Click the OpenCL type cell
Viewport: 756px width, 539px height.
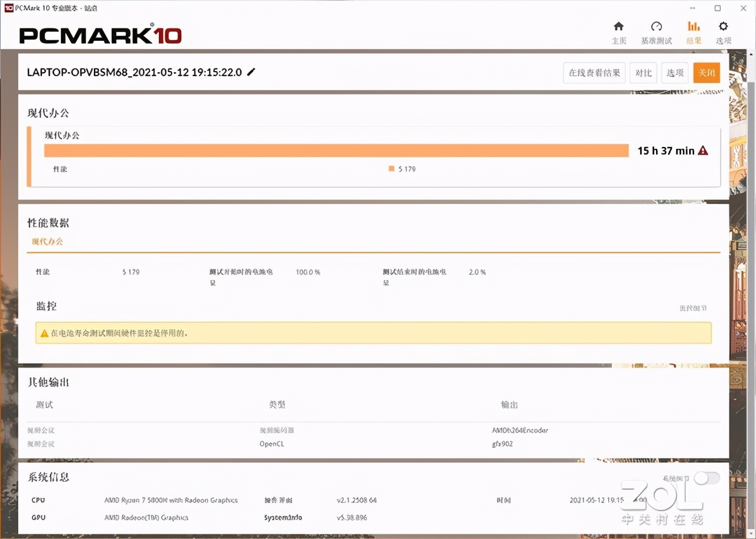click(272, 444)
